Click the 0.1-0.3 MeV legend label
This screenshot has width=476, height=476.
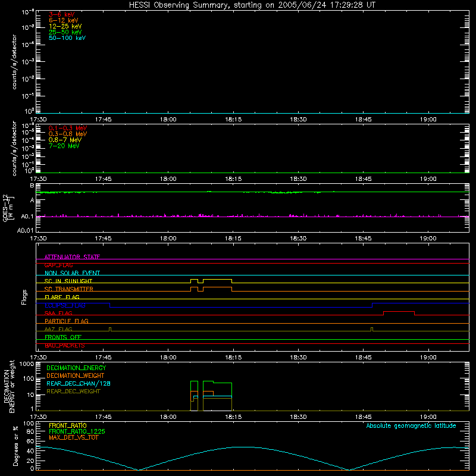click(x=68, y=128)
